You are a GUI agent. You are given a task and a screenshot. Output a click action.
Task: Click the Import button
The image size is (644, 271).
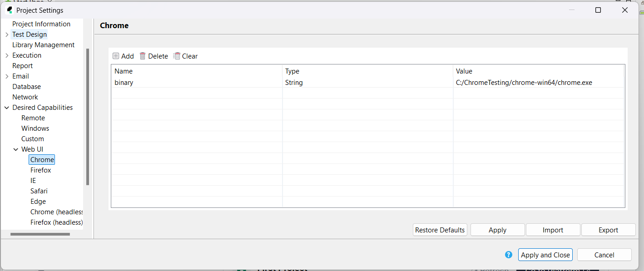point(553,230)
